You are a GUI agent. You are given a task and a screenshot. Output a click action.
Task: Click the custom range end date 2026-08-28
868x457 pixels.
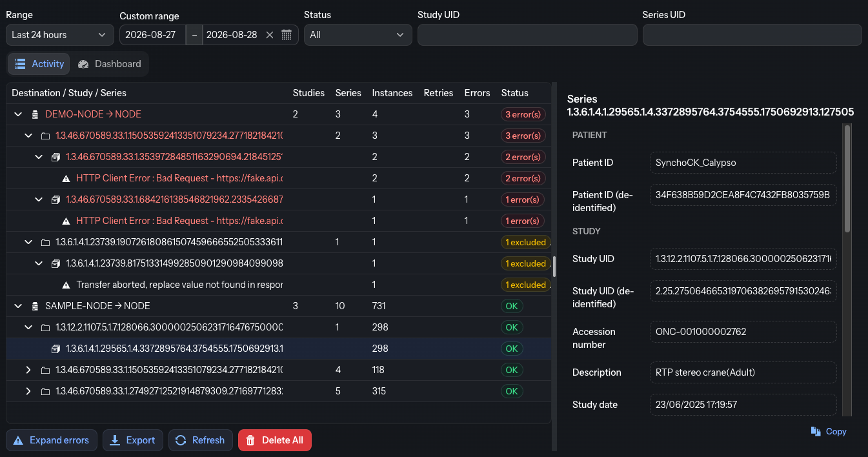[232, 35]
